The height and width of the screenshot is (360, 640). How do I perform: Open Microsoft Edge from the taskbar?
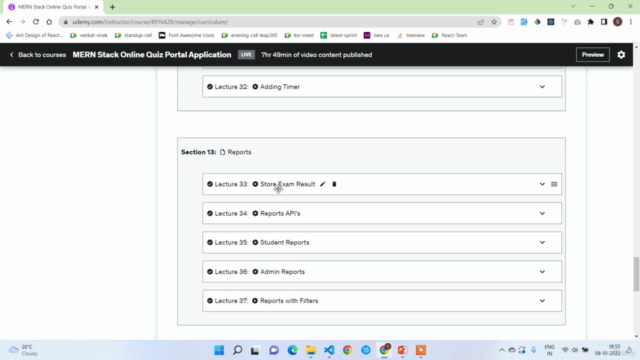tap(292, 350)
